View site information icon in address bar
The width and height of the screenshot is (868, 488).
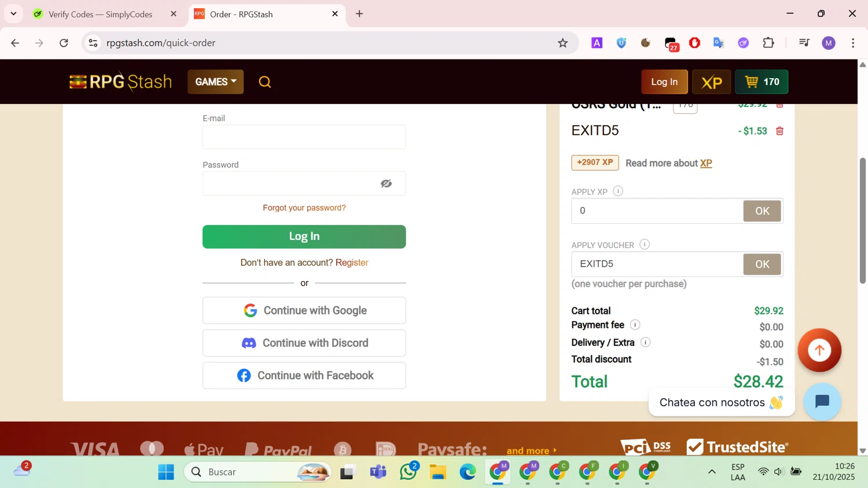pyautogui.click(x=93, y=43)
